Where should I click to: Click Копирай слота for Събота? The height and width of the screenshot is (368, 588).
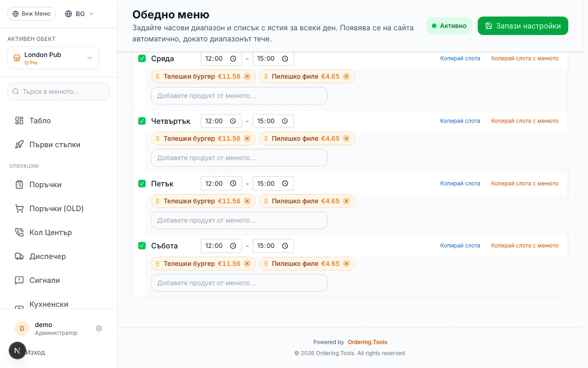point(460,246)
